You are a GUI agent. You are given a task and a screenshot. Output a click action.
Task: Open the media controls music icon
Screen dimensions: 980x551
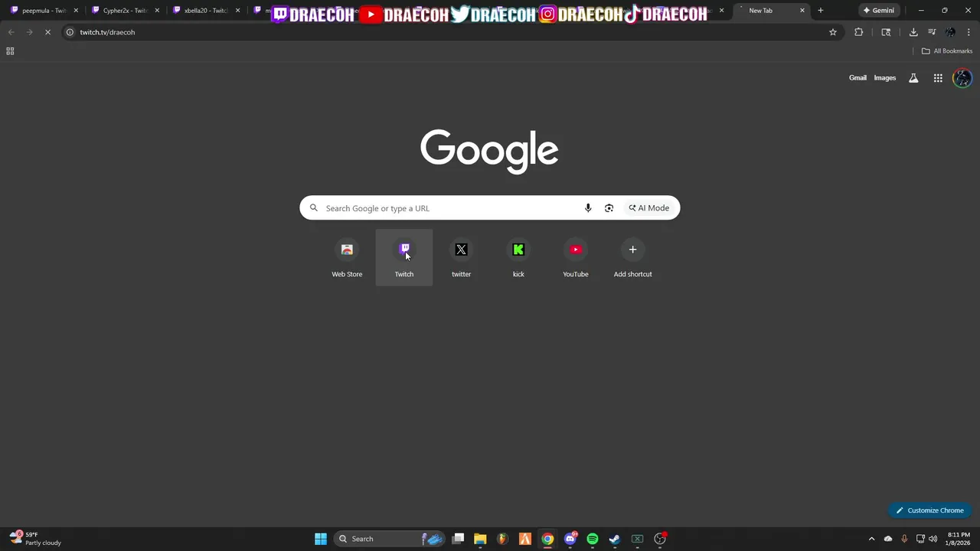point(932,32)
